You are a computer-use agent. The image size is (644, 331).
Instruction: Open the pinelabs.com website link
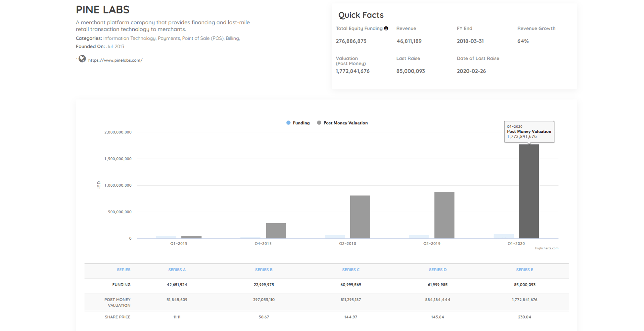[x=115, y=60]
